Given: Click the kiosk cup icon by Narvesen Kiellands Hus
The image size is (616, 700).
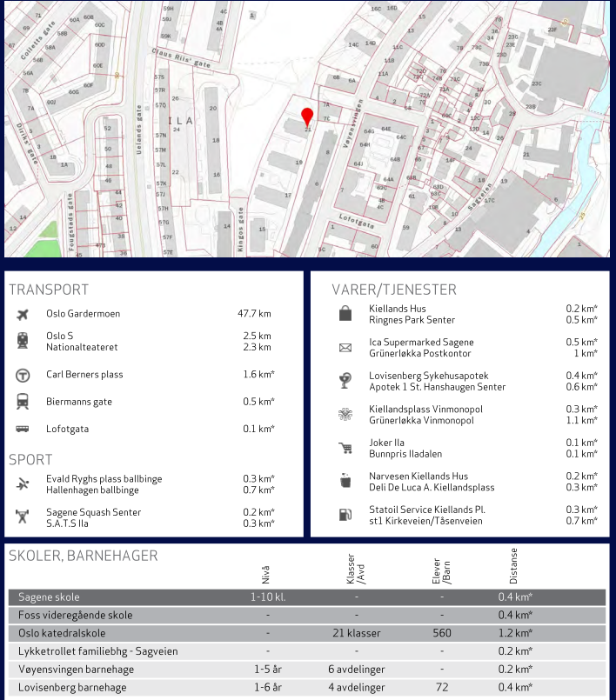Looking at the screenshot, I should pyautogui.click(x=345, y=481).
